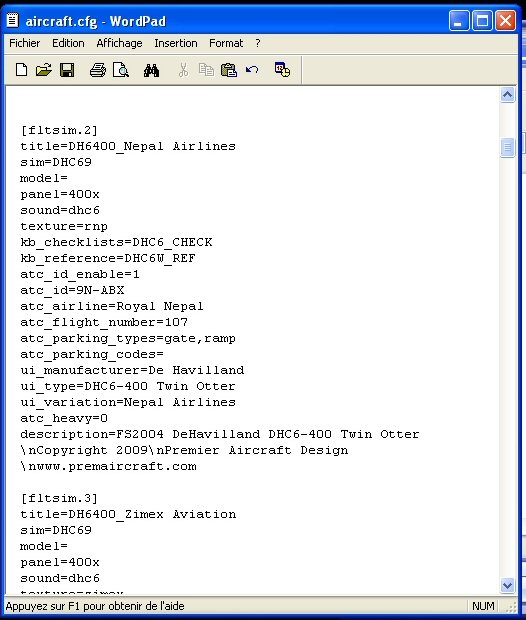Paste with the clipboard icon
The width and height of the screenshot is (526, 620).
pos(229,70)
